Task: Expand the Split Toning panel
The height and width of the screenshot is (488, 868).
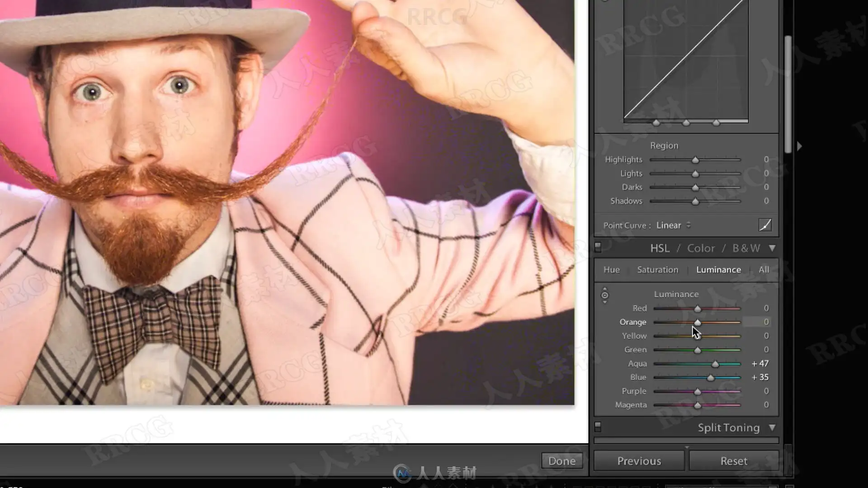Action: tap(772, 427)
